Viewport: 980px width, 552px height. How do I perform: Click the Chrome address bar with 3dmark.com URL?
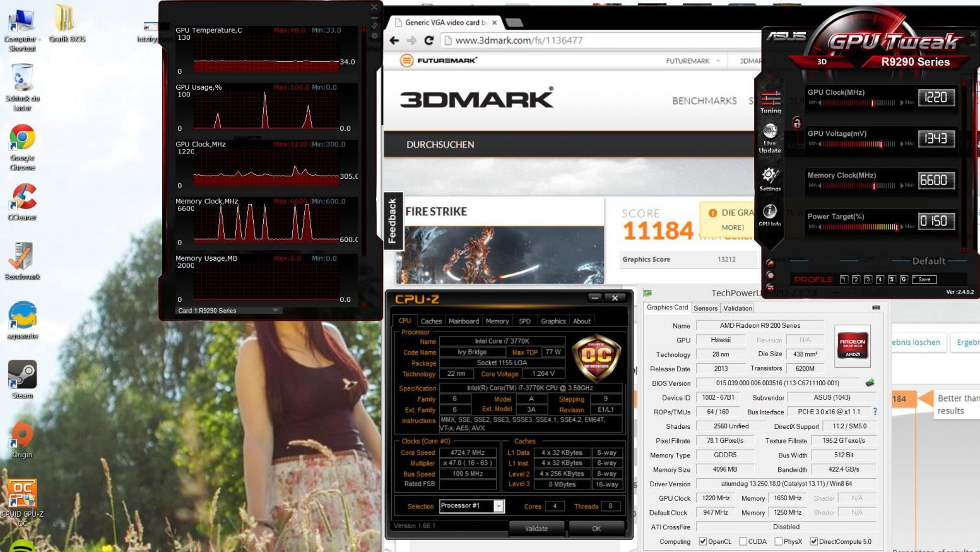[599, 40]
